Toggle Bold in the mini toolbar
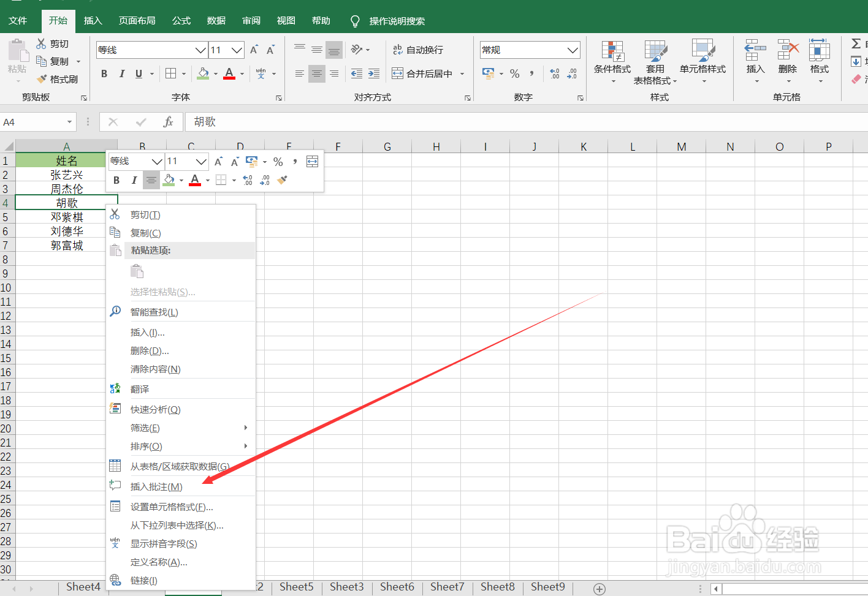This screenshot has height=596, width=868. pos(116,180)
